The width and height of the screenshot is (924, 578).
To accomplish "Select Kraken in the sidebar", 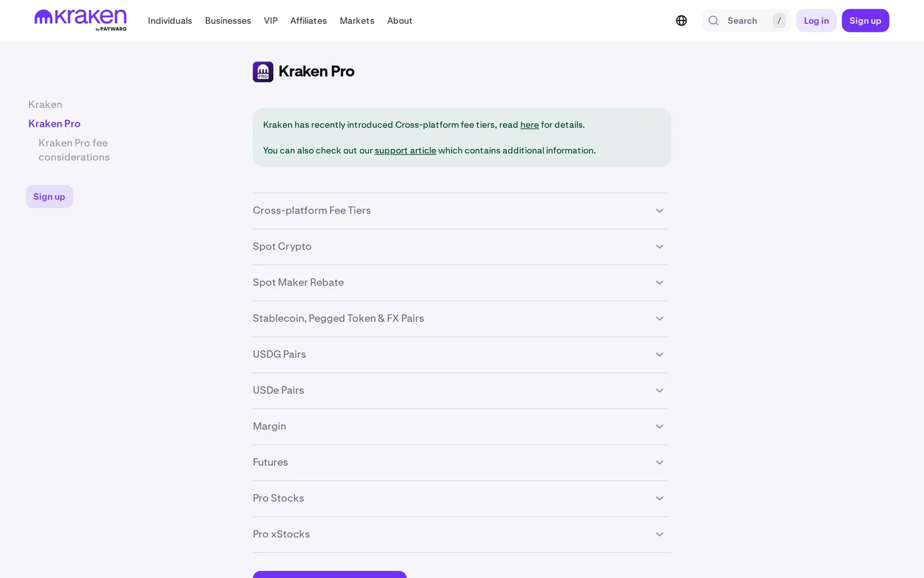I will coord(46,104).
